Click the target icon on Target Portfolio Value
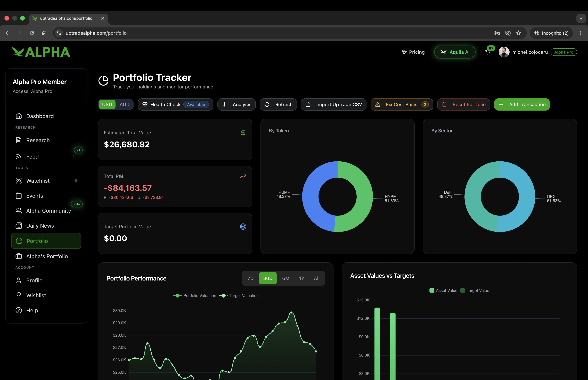 [243, 227]
